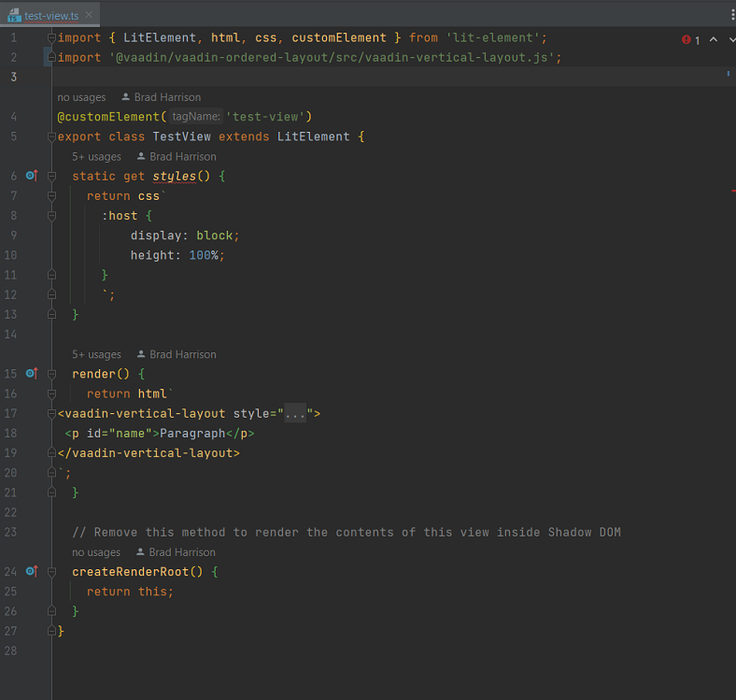Collapse the render() method fold marker
736x700 pixels.
[51, 374]
